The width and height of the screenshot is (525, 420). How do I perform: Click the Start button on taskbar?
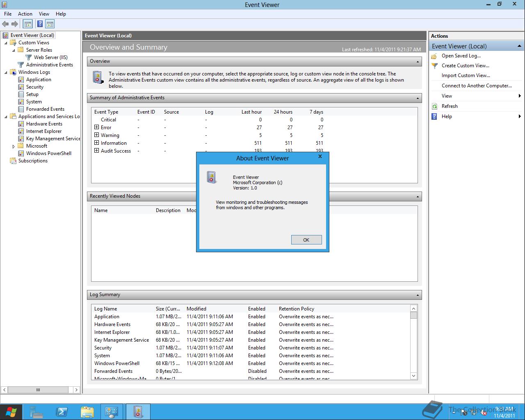pyautogui.click(x=11, y=412)
